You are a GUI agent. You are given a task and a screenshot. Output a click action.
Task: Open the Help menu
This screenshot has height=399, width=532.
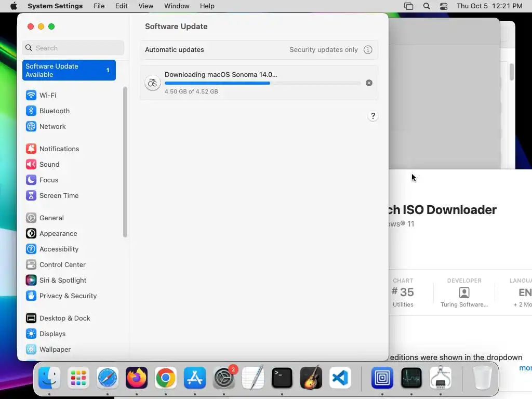207,6
